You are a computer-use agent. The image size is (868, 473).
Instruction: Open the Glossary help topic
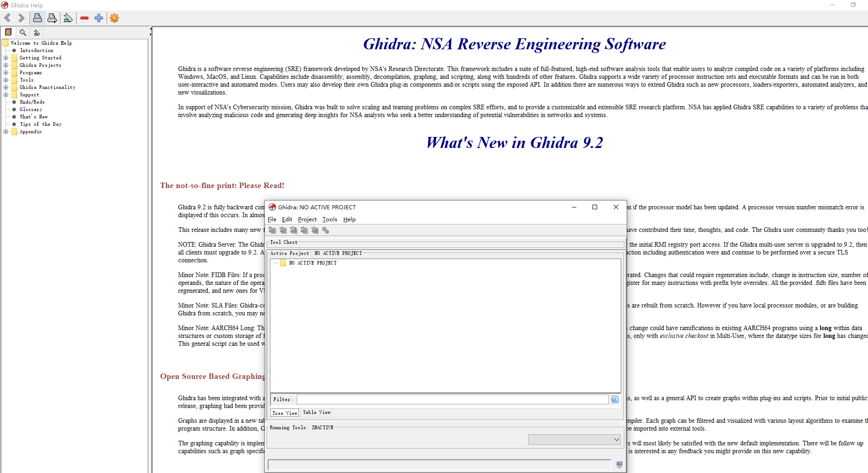pyautogui.click(x=31, y=109)
